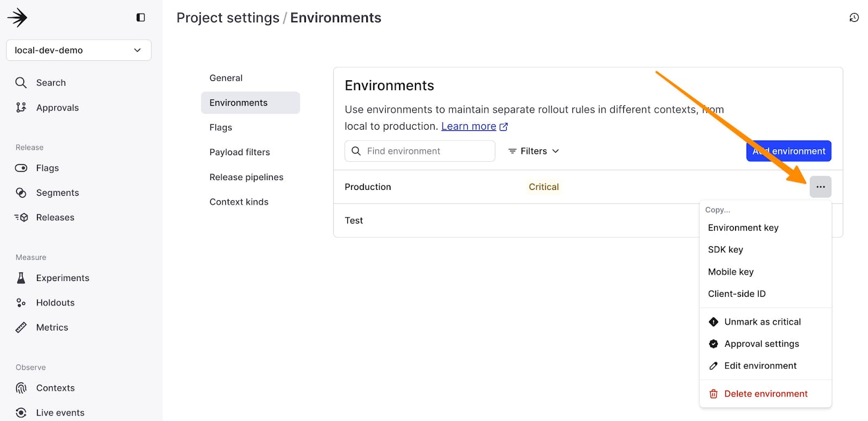The image size is (868, 421).
Task: Copy the SDK key from menu
Action: 725,250
